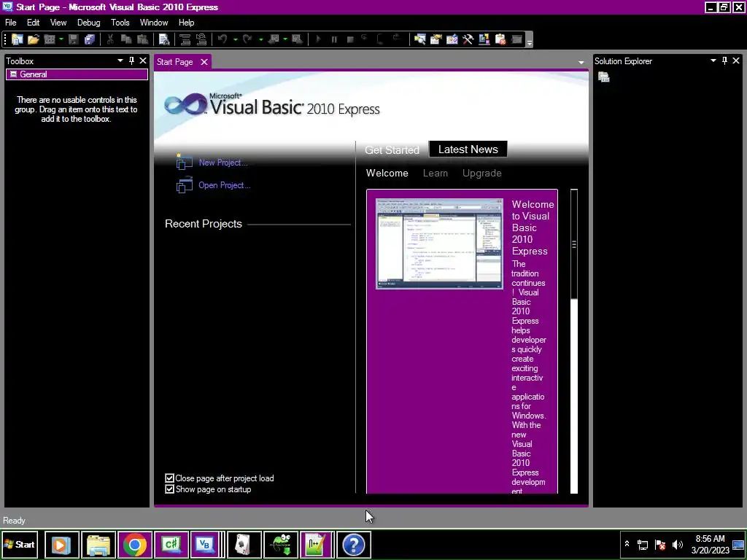Image resolution: width=747 pixels, height=560 pixels.
Task: Open the Solution Explorer window position dropdown
Action: coord(713,61)
